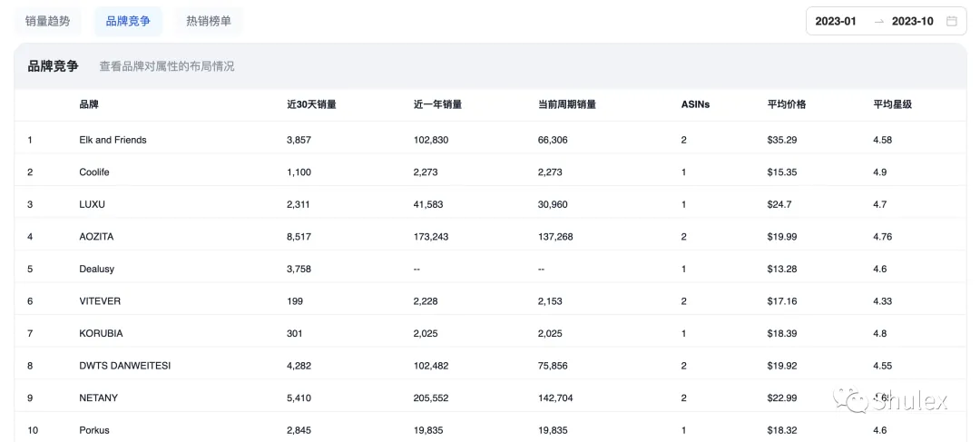980x442 pixels.
Task: Select brand VITEVER
Action: point(100,301)
